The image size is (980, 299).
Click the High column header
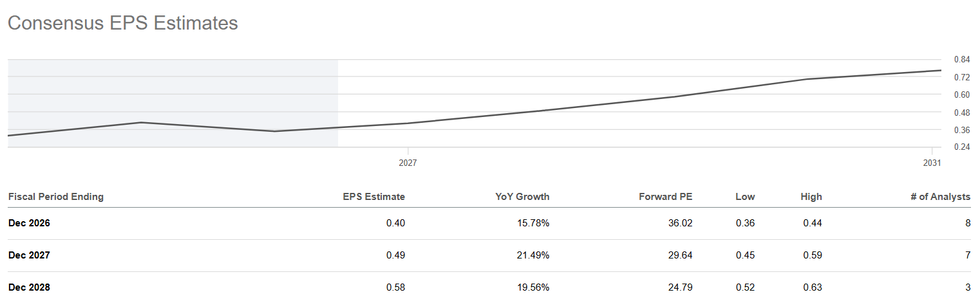tap(811, 197)
